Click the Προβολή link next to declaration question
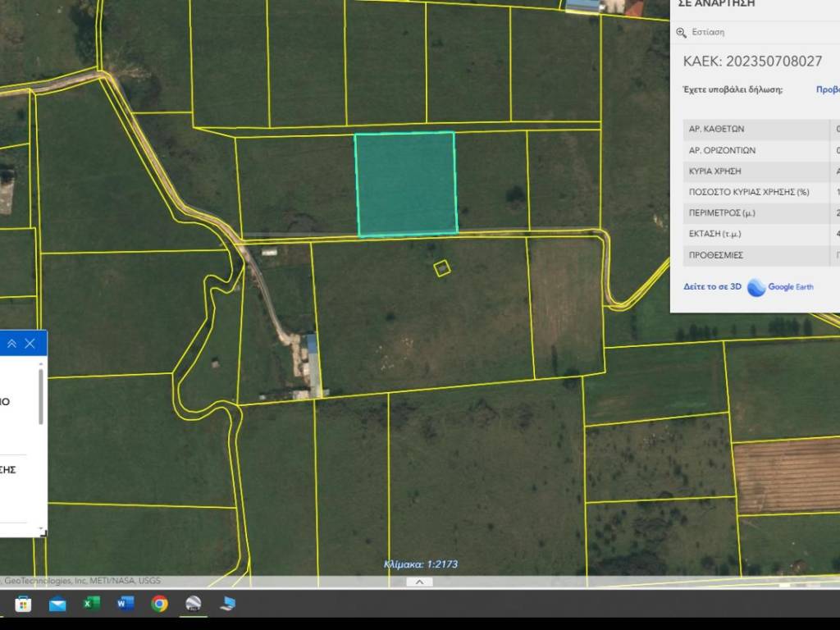 [827, 89]
